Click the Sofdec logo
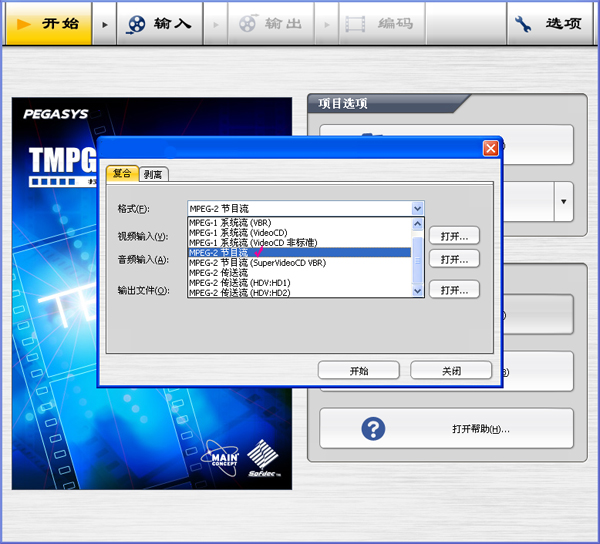The height and width of the screenshot is (544, 600). tap(263, 459)
